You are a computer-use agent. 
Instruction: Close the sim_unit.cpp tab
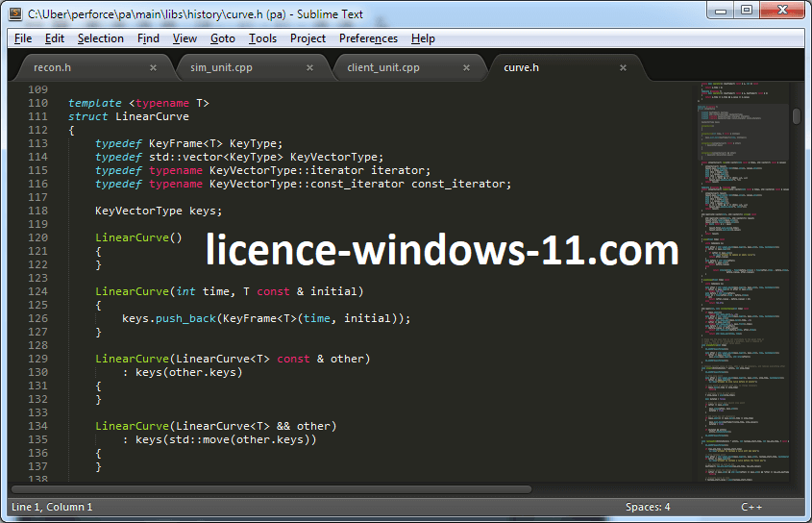tap(309, 68)
